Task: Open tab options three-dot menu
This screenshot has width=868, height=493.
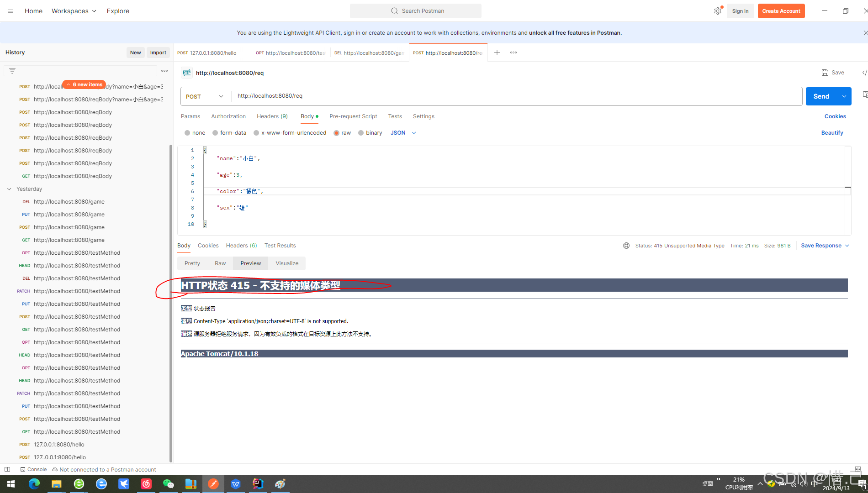Action: 513,52
